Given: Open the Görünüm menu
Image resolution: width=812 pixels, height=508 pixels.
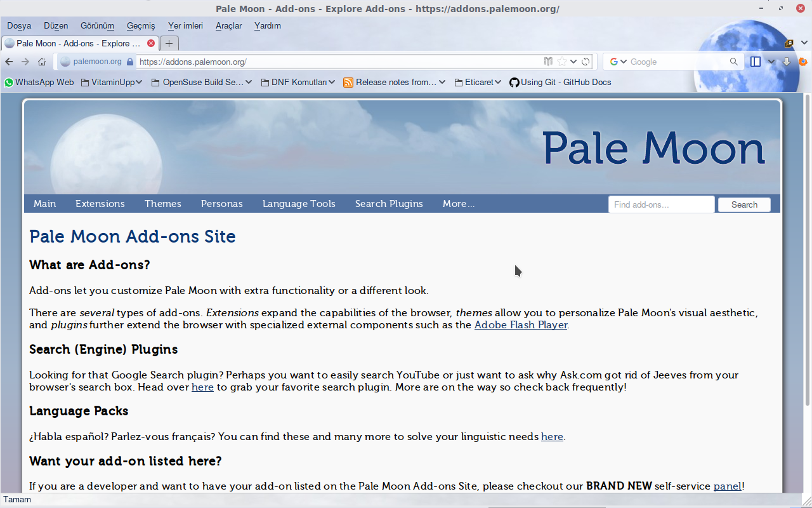Looking at the screenshot, I should click(97, 26).
